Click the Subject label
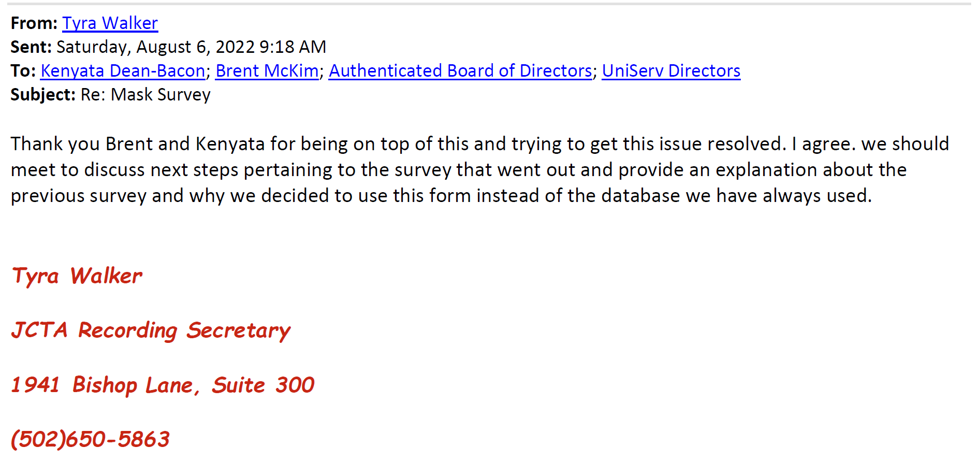The height and width of the screenshot is (476, 980). click(x=43, y=95)
